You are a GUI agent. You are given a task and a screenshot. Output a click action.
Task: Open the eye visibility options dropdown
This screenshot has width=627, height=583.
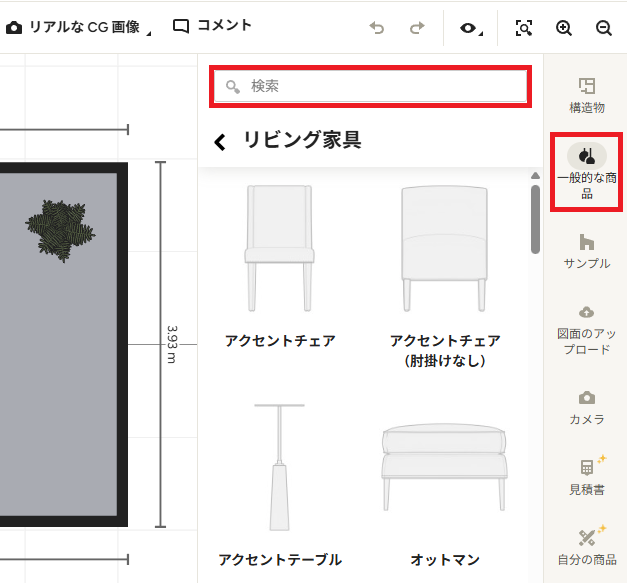(471, 28)
